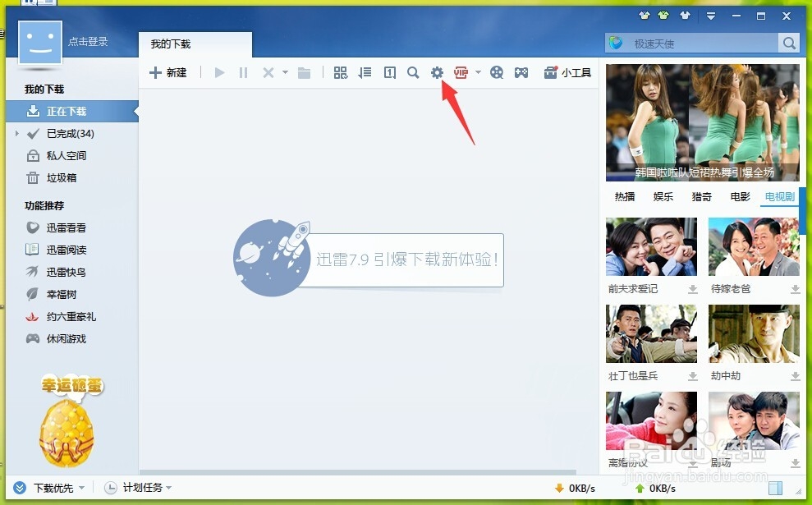812x505 pixels.
Task: Expand dropdown arrow beside the delete icon
Action: [x=285, y=72]
